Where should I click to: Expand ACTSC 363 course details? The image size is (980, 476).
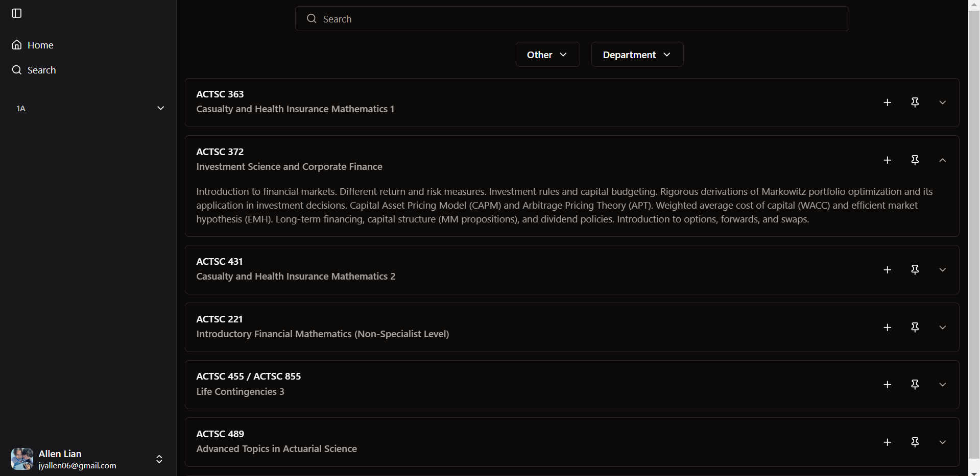[943, 103]
